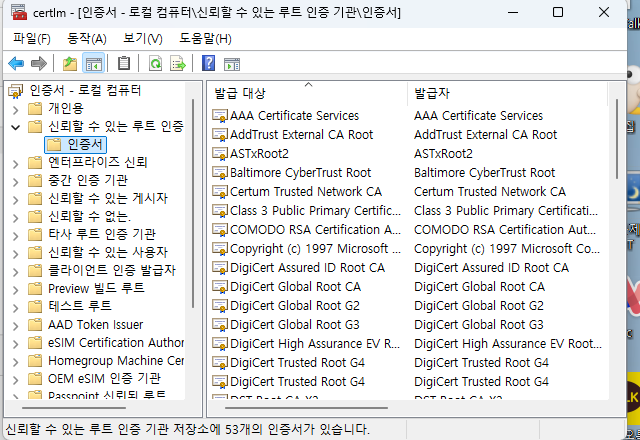Click certificate icon of ASTxRoot2
The width and height of the screenshot is (640, 440).
pos(220,154)
